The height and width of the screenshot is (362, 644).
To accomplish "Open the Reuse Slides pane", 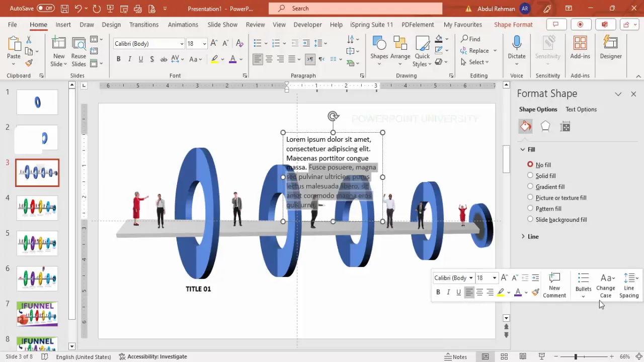I will click(x=78, y=52).
